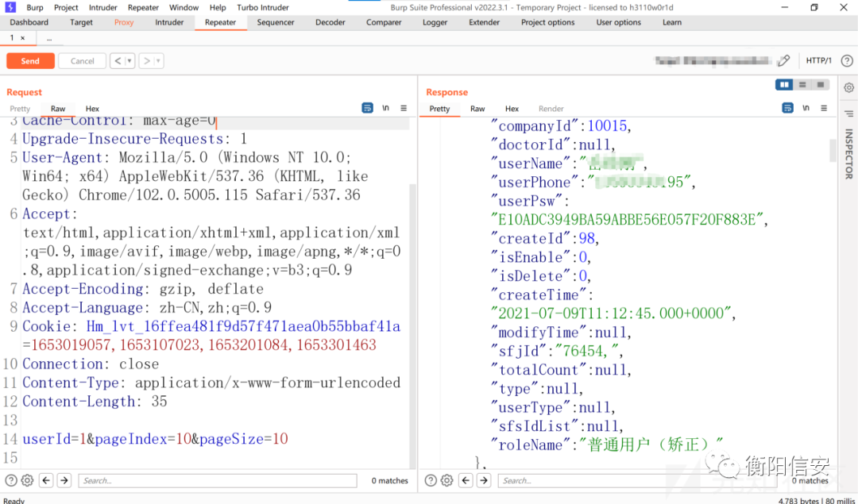
Task: Open Repeater help question mark icon
Action: [847, 60]
